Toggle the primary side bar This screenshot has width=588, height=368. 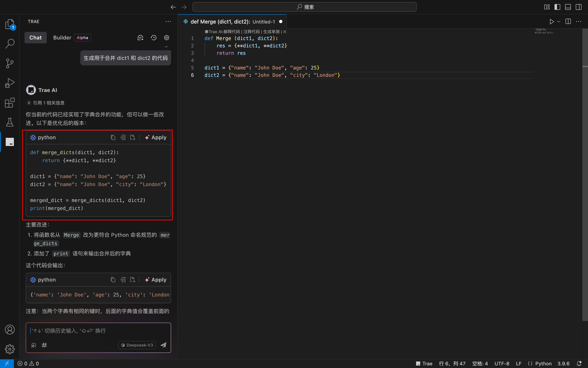557,7
